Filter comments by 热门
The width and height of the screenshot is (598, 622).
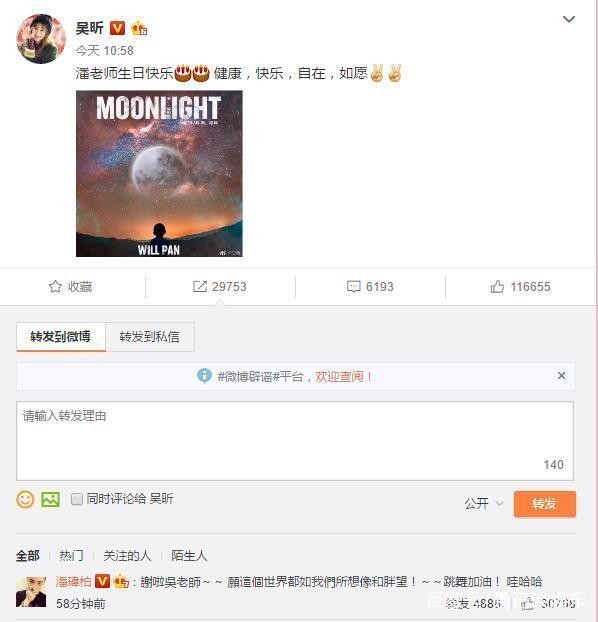coord(71,556)
